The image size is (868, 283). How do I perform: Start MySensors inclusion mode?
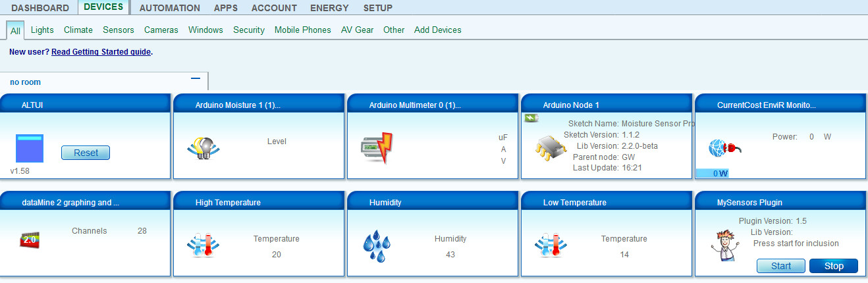coord(780,266)
